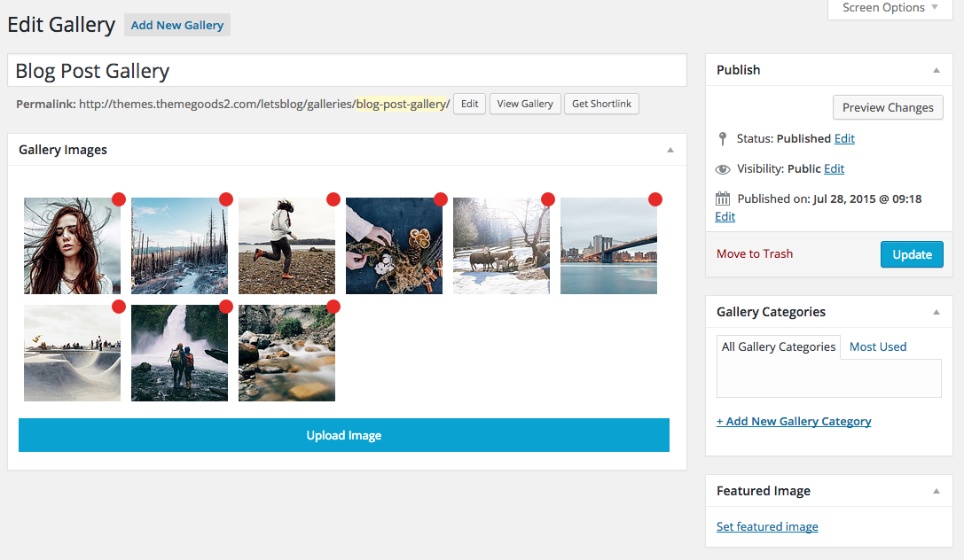Remove the snowy sheep image via red dot

coord(548,199)
